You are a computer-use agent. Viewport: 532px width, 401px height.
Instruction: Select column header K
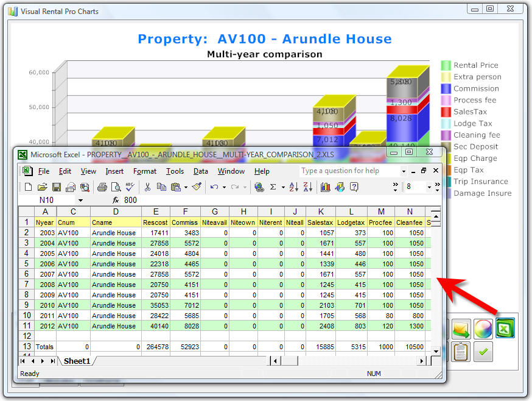click(321, 211)
